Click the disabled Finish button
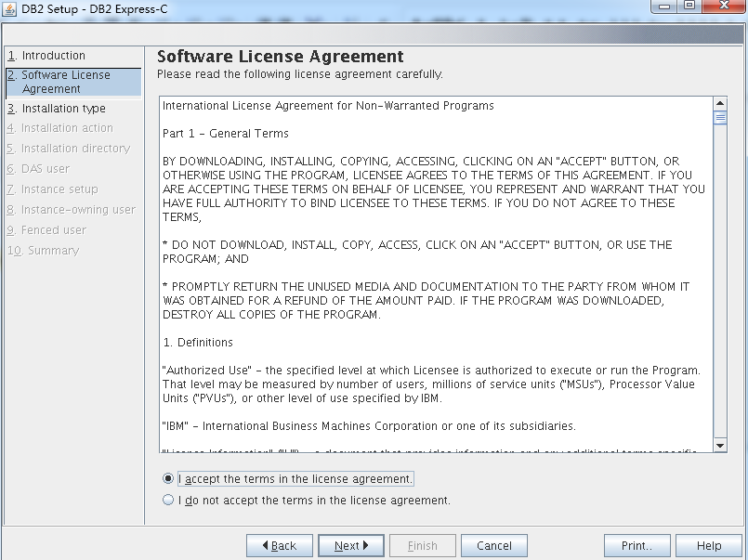The width and height of the screenshot is (748, 560). click(x=423, y=546)
